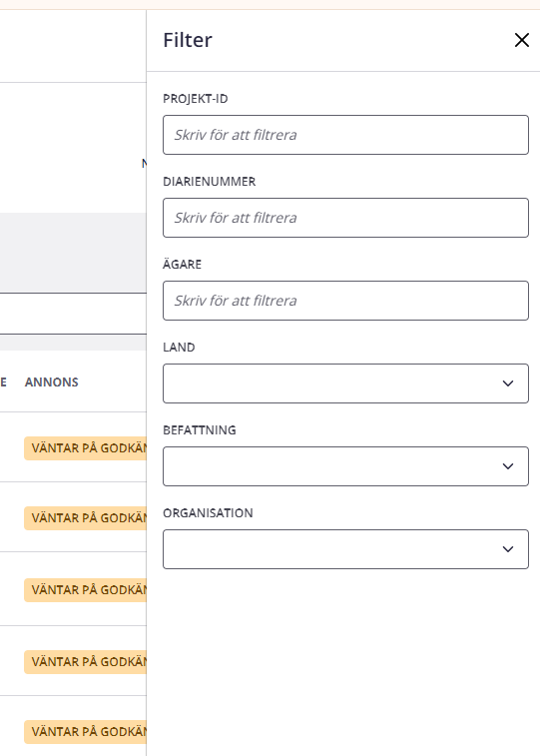Click the Filter panel title
The height and width of the screenshot is (756, 540).
click(x=188, y=40)
